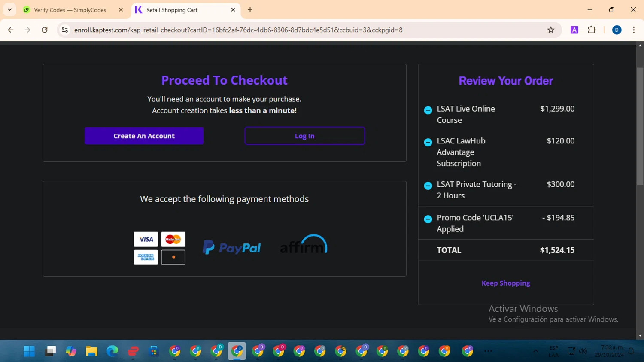Image resolution: width=644 pixels, height=362 pixels.
Task: Click 'We accept the following payment methods'
Action: click(x=224, y=199)
